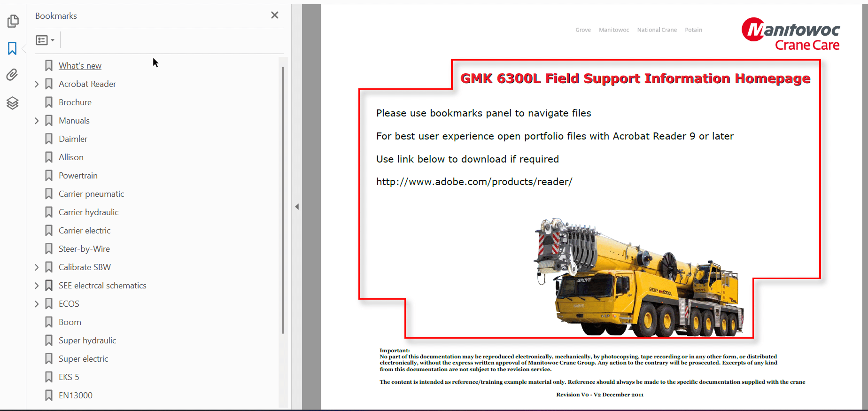This screenshot has width=868, height=411.
Task: Open the What's new bookmark
Action: coord(80,66)
